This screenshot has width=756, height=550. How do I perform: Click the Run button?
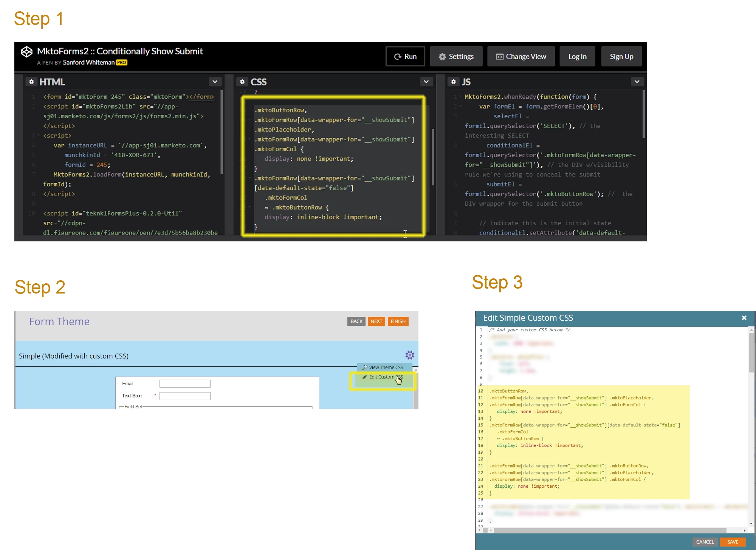click(405, 56)
